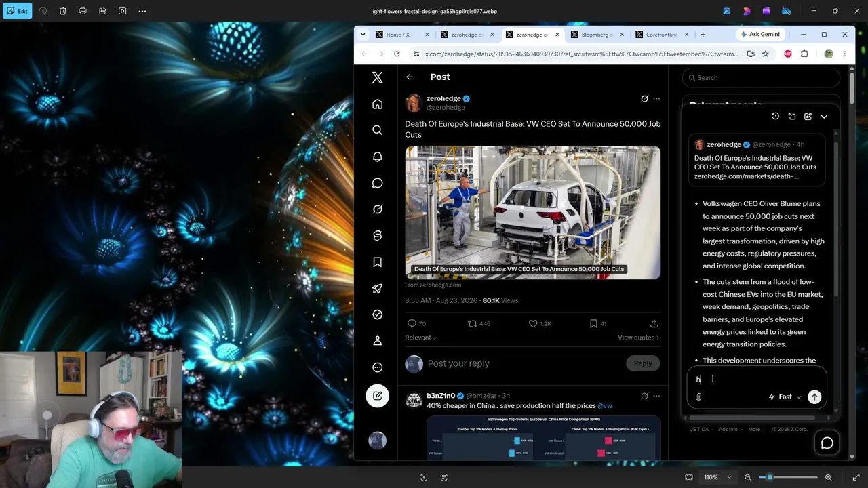The width and height of the screenshot is (868, 488).
Task: Reply to the zerohedge post via comment icon
Action: tap(412, 324)
